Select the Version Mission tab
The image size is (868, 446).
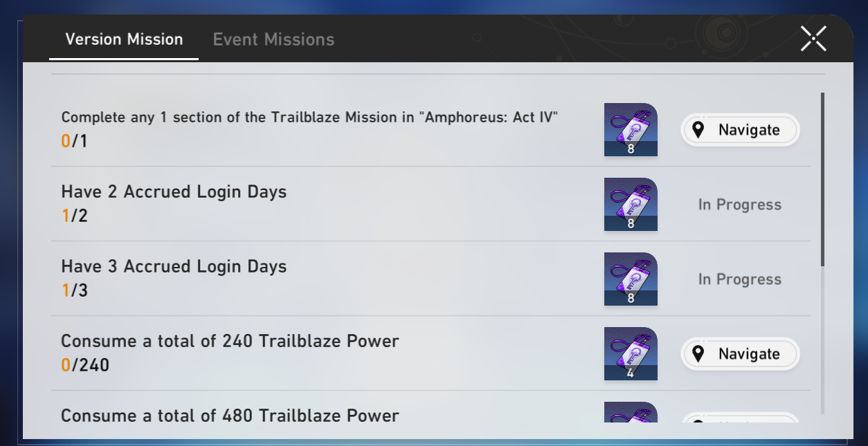click(124, 39)
